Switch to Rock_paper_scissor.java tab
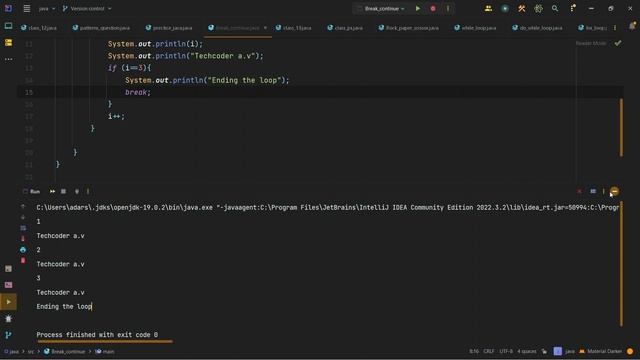Screen dimensions: 640x360 tap(409, 28)
